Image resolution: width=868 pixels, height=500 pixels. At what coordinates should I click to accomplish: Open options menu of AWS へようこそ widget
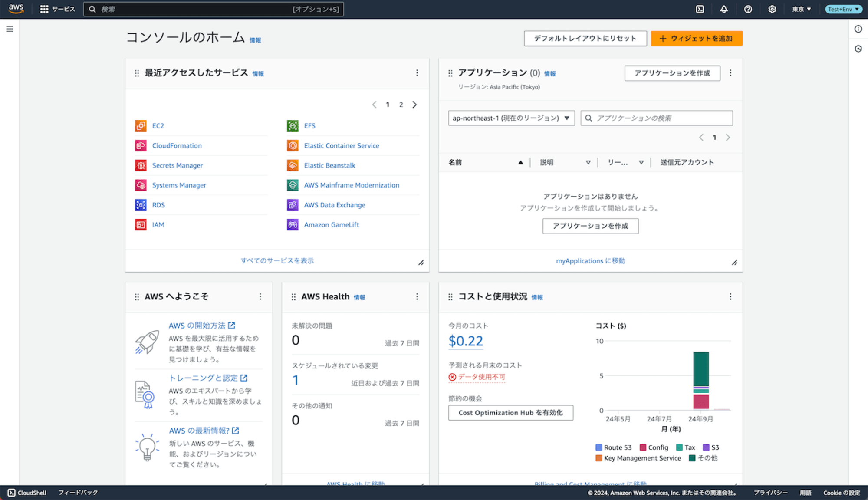pos(260,296)
